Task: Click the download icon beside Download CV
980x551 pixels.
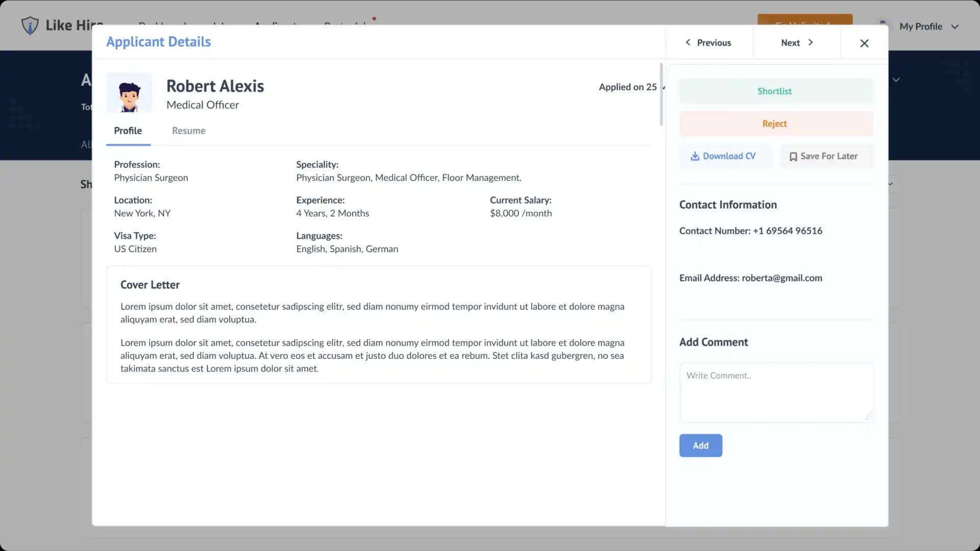Action: (695, 156)
